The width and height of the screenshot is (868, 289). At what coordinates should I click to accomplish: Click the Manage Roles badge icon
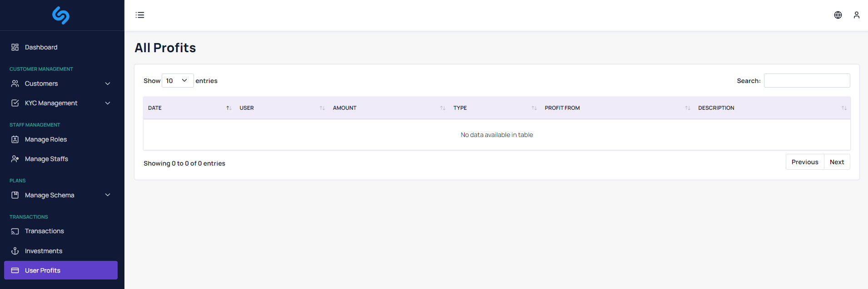15,139
